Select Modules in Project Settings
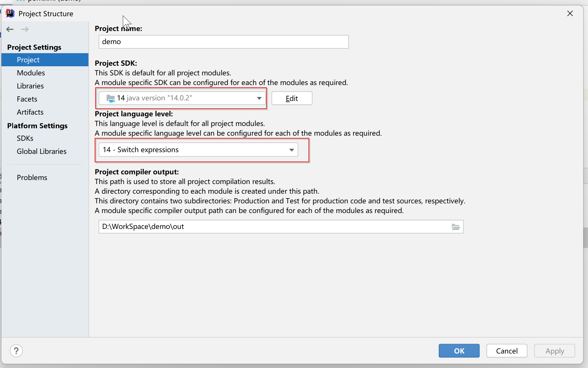This screenshot has height=368, width=588. click(31, 73)
